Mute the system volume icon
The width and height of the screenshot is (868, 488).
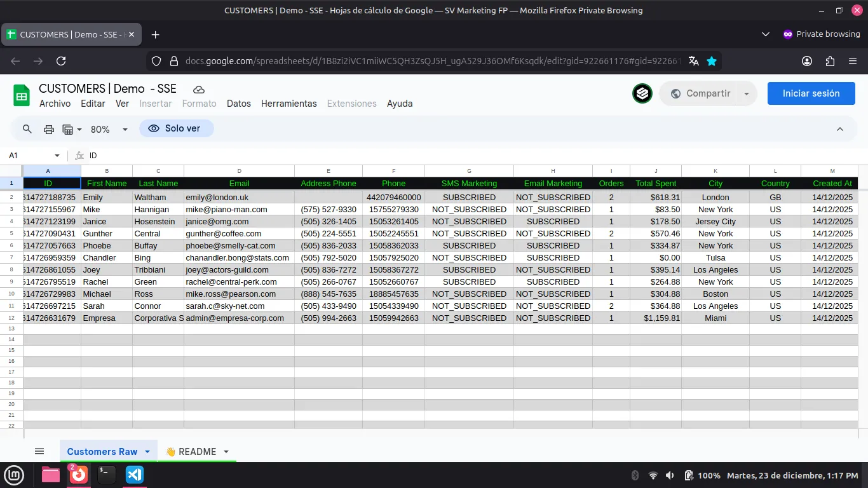(x=669, y=475)
